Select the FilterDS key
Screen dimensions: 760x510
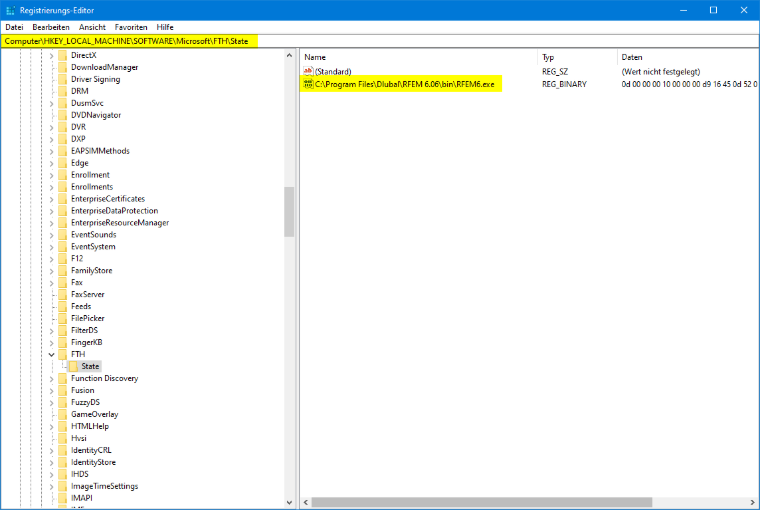(x=84, y=330)
